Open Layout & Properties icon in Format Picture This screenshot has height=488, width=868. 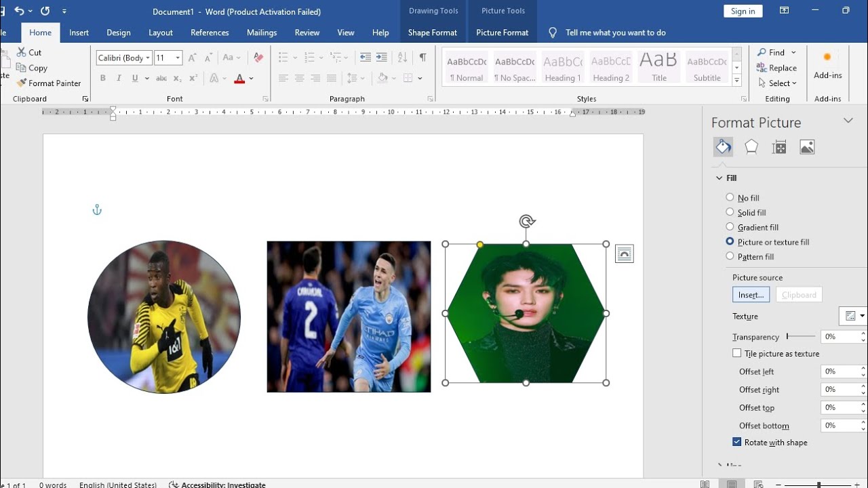pos(779,147)
